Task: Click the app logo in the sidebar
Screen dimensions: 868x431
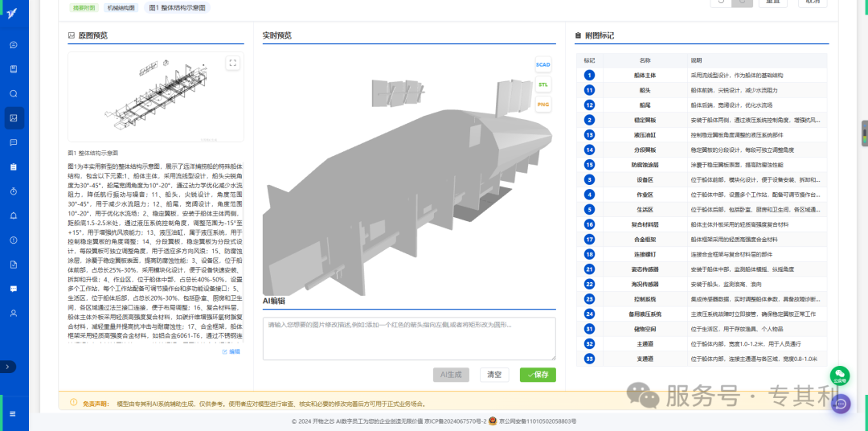Action: pyautogui.click(x=12, y=14)
